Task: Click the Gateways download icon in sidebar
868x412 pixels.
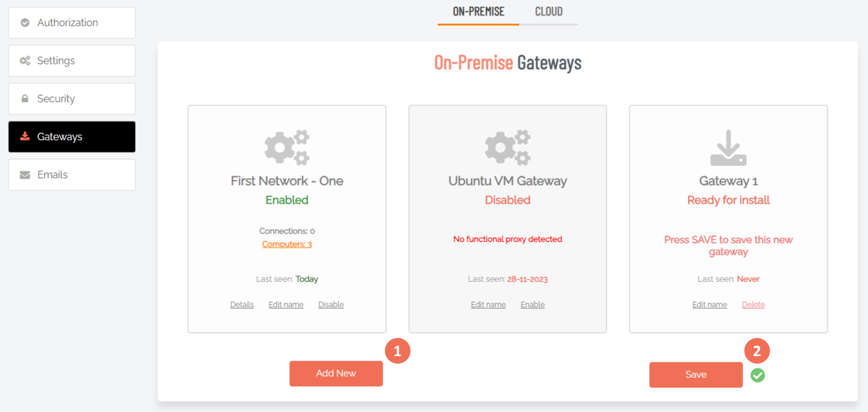Action: [25, 137]
